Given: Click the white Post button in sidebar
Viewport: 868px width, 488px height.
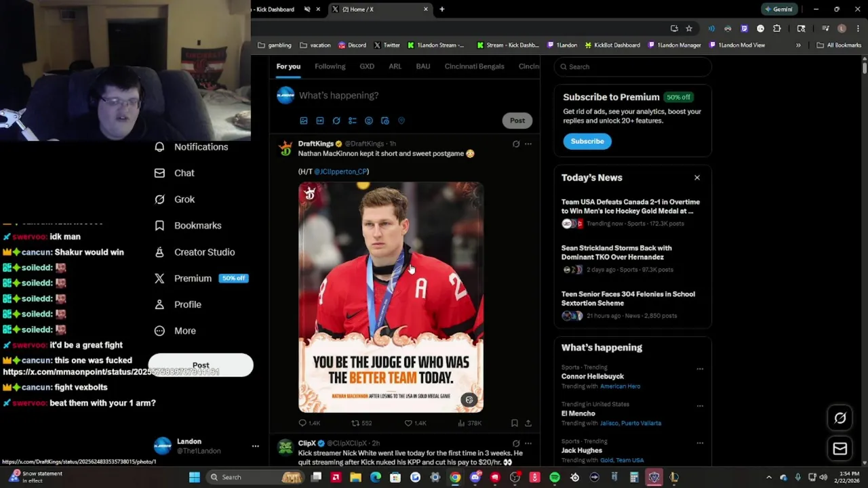Looking at the screenshot, I should 201,365.
